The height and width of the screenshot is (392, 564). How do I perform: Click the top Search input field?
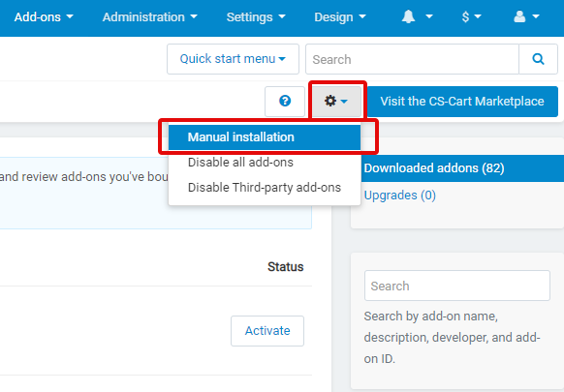[x=412, y=59]
